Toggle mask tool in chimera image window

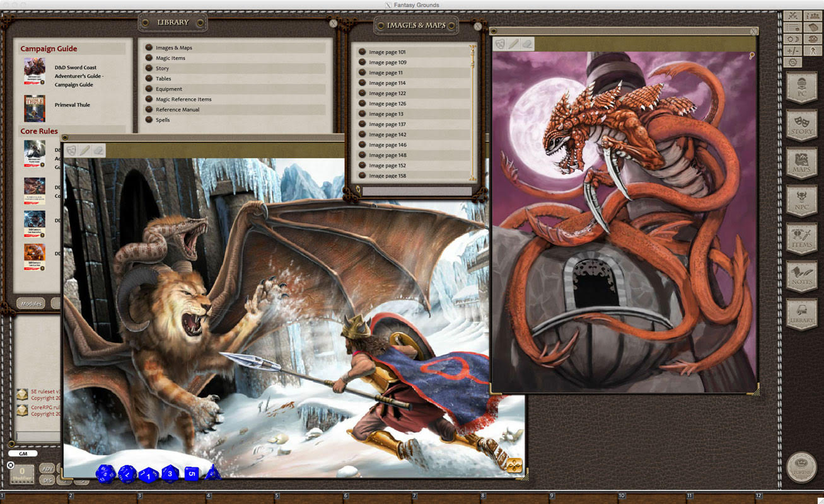point(71,151)
